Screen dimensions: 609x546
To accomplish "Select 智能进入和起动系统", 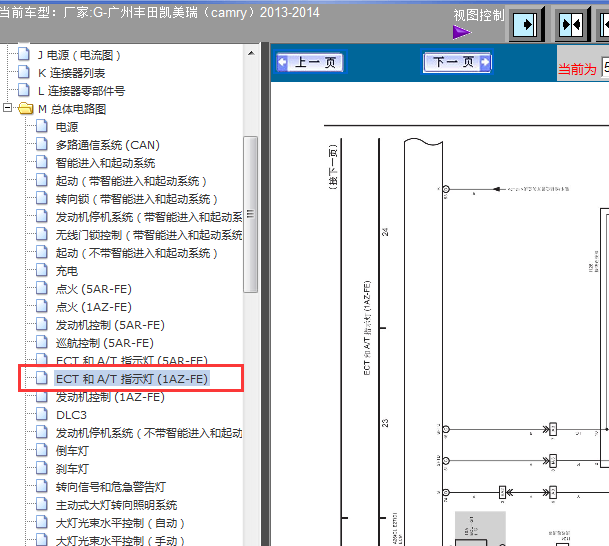I will click(x=105, y=163).
